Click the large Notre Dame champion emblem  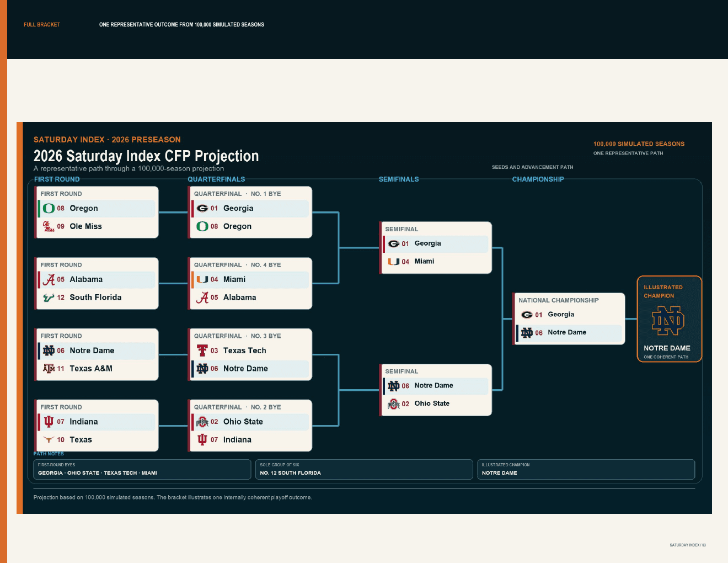click(668, 321)
